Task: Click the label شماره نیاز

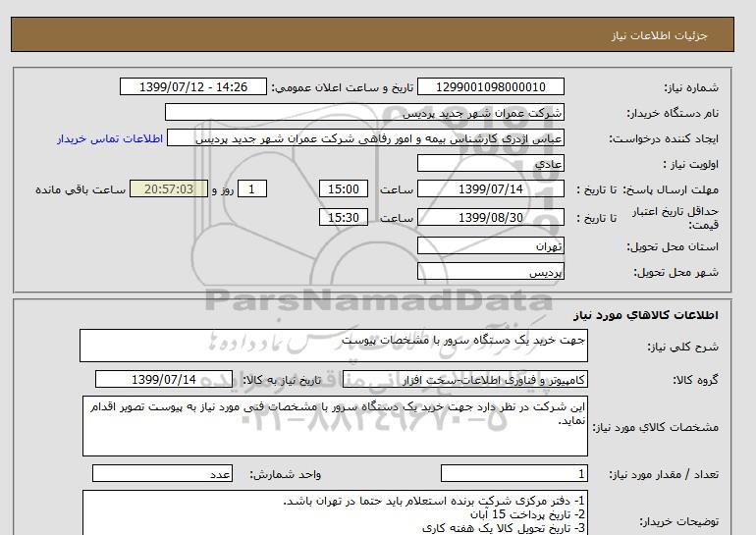Action: (x=691, y=87)
